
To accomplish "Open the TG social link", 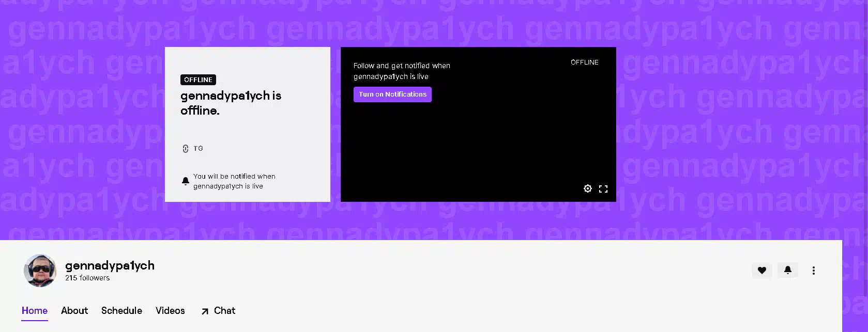I will point(193,149).
